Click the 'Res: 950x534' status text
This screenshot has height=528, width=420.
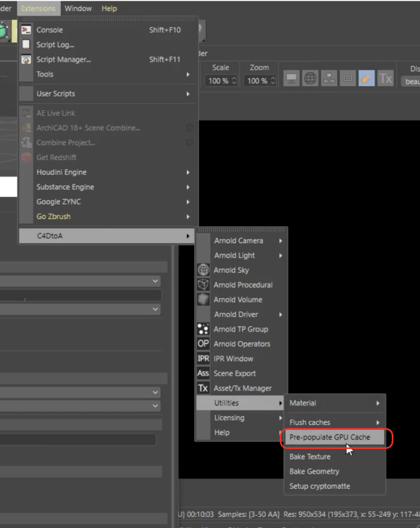pos(305,515)
